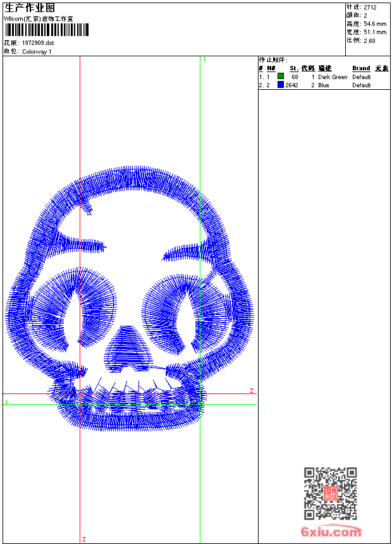Click the 'Colorway 1' label

pos(37,52)
